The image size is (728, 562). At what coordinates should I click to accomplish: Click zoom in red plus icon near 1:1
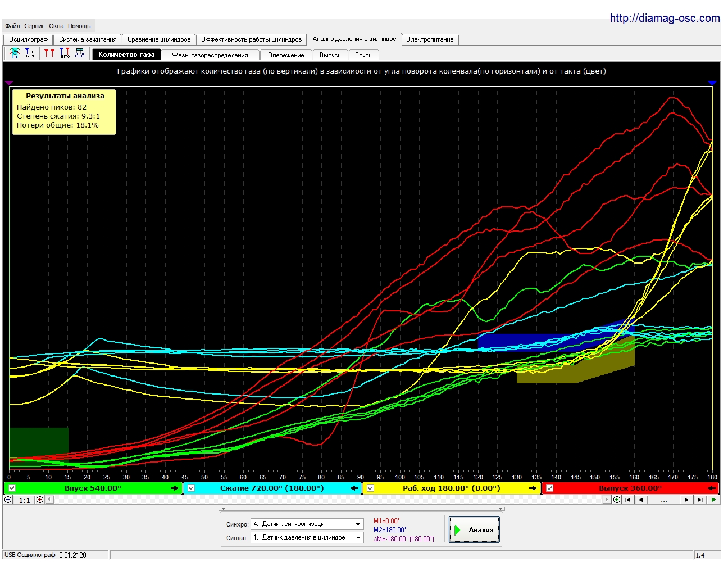click(x=40, y=500)
